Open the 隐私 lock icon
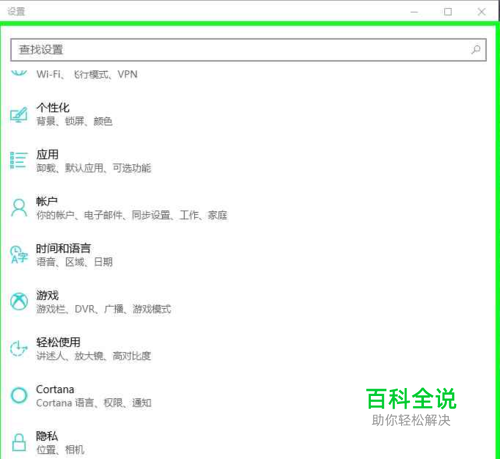500x459 pixels. (x=19, y=442)
